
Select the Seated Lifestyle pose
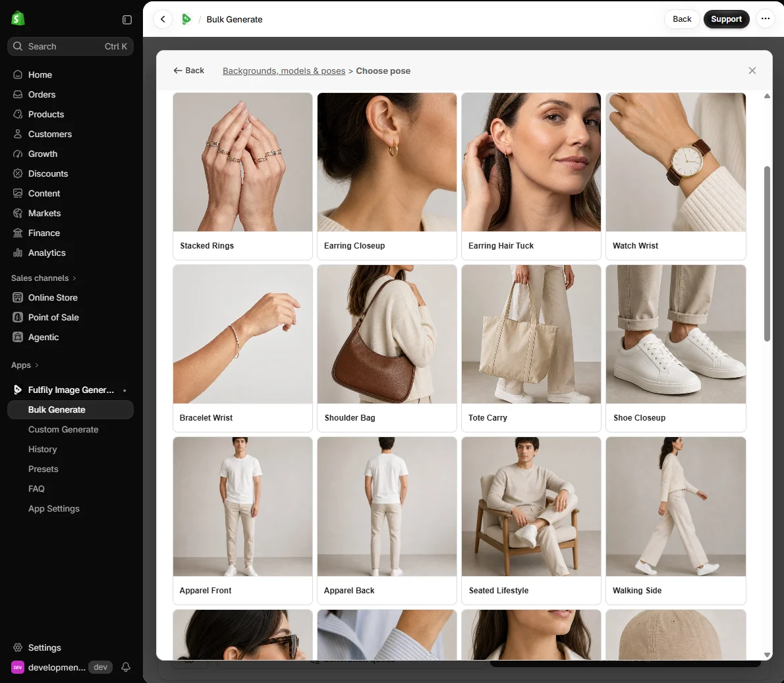point(531,521)
